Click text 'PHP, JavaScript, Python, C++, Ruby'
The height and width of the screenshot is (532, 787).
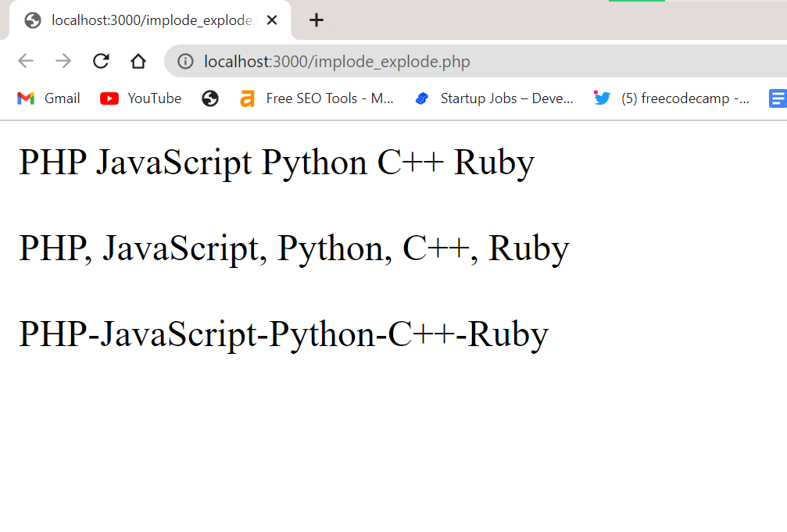(294, 249)
